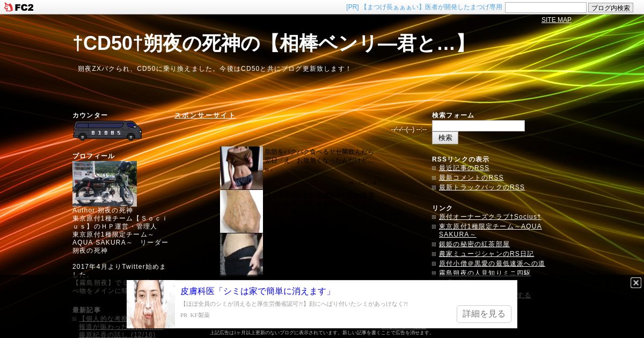Click the wrinkled skin ad thumbnail

[241, 211]
